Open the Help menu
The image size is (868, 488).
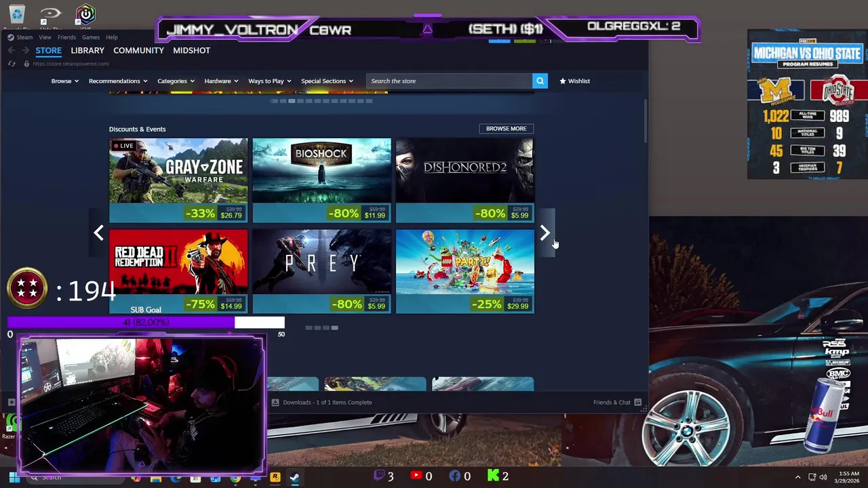tap(111, 37)
